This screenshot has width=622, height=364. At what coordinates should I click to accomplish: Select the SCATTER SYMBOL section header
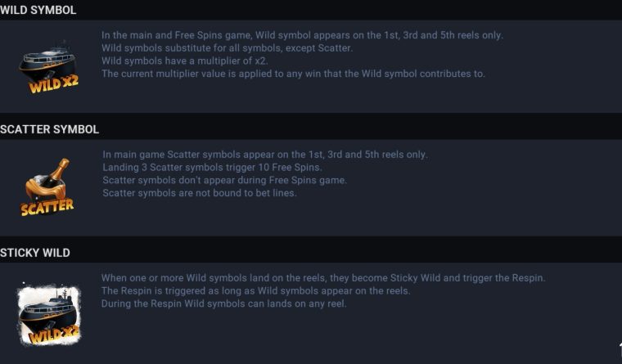coord(49,129)
